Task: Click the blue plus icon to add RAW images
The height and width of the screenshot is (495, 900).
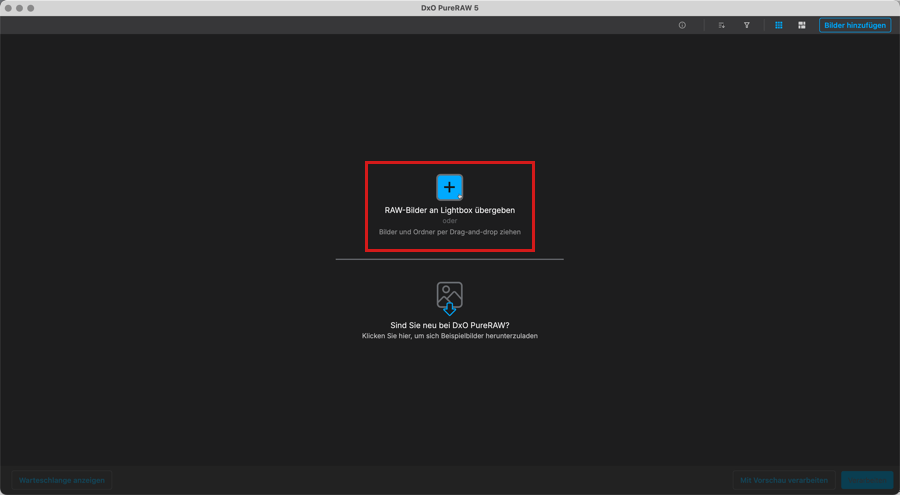Action: point(449,187)
